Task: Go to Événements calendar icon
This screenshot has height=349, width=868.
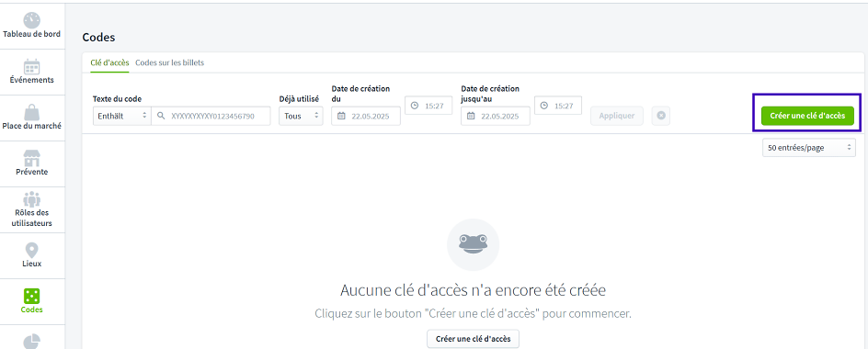Action: click(x=31, y=66)
